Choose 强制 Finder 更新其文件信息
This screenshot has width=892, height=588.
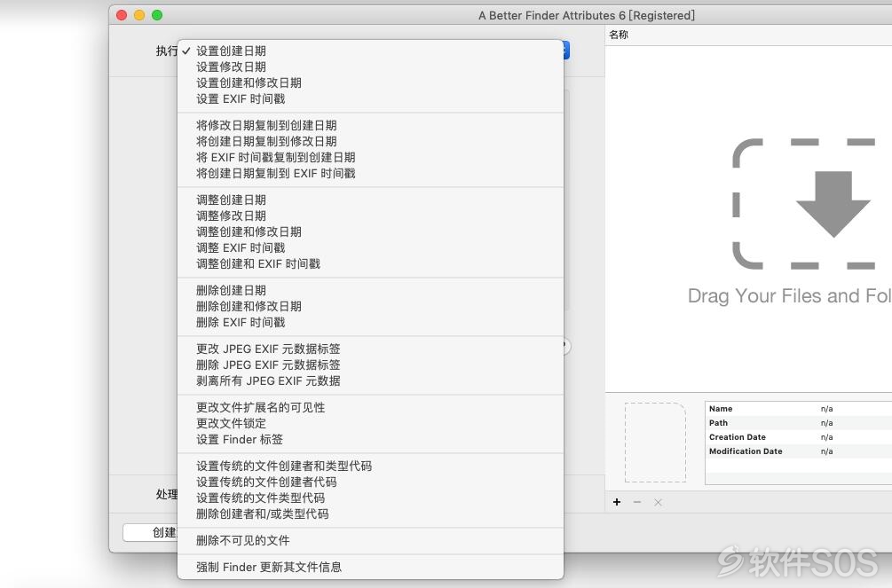[x=370, y=567]
